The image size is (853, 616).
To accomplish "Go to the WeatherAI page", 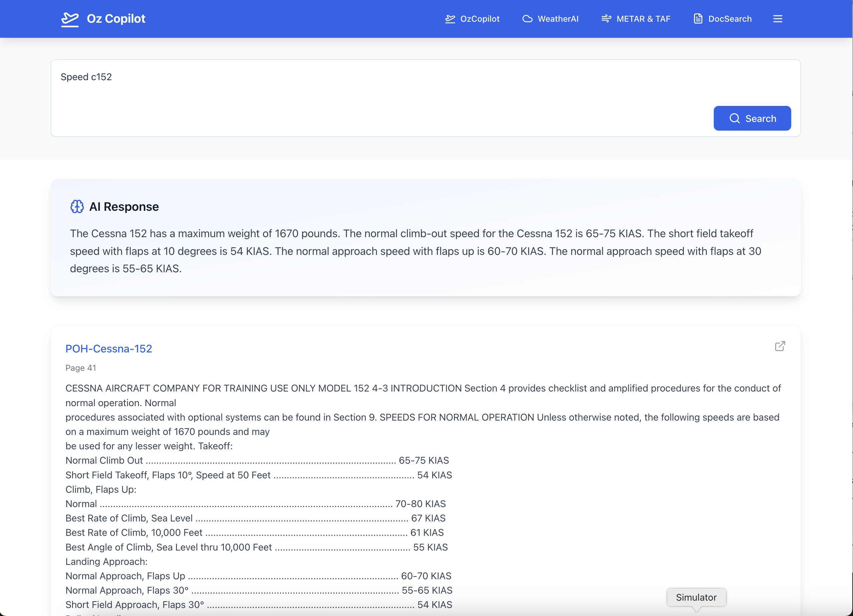I will tap(558, 19).
